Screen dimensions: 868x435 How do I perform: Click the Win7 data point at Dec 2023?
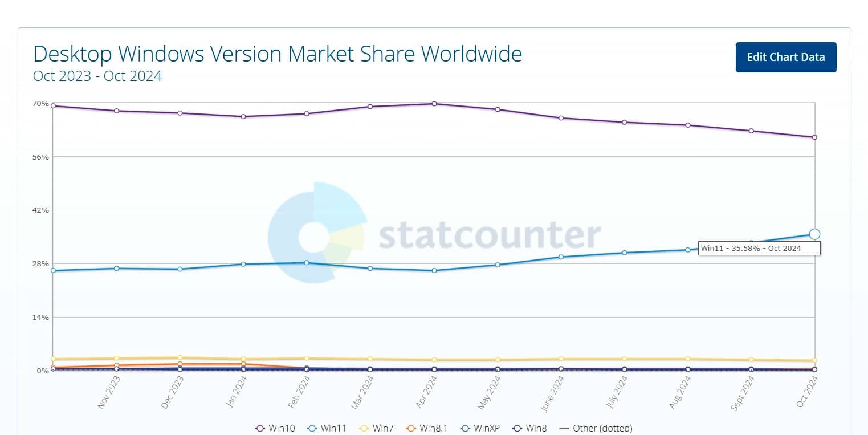coord(180,358)
